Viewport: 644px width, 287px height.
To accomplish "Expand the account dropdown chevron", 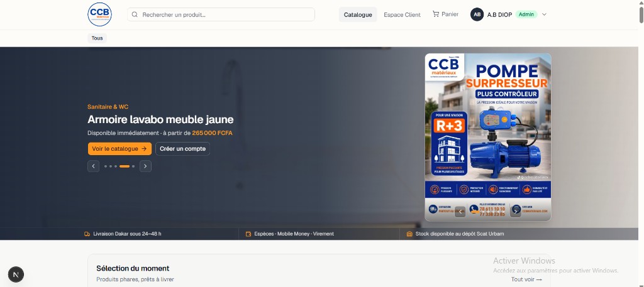I will click(x=544, y=15).
